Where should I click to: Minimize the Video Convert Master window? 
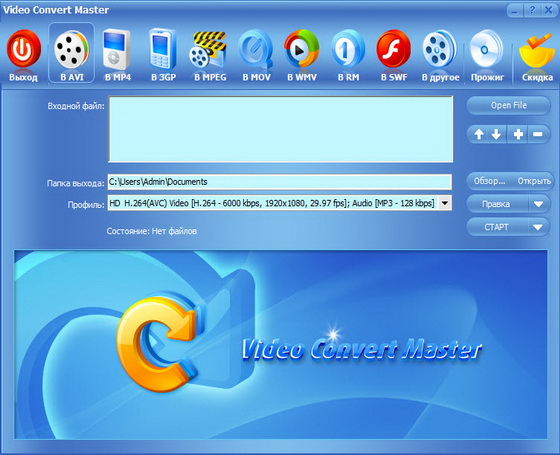point(515,10)
